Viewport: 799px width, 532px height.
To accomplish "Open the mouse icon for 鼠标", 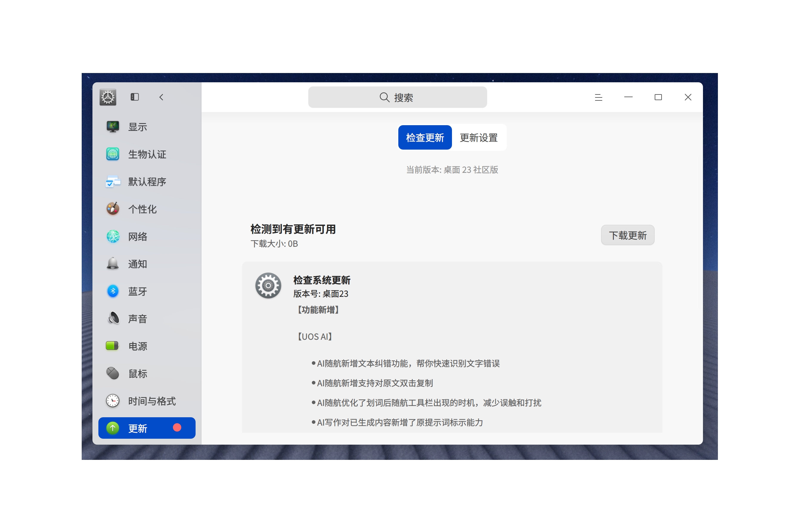I will tap(112, 373).
